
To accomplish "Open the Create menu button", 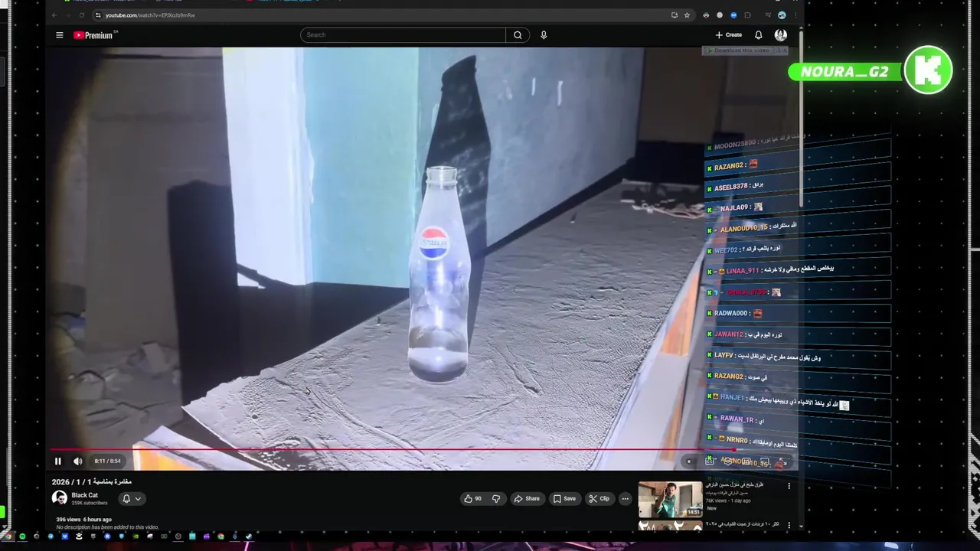I will (x=729, y=34).
